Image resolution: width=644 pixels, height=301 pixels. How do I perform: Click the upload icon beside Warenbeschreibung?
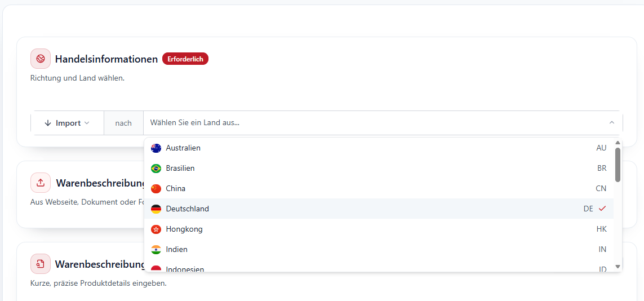pos(41,183)
